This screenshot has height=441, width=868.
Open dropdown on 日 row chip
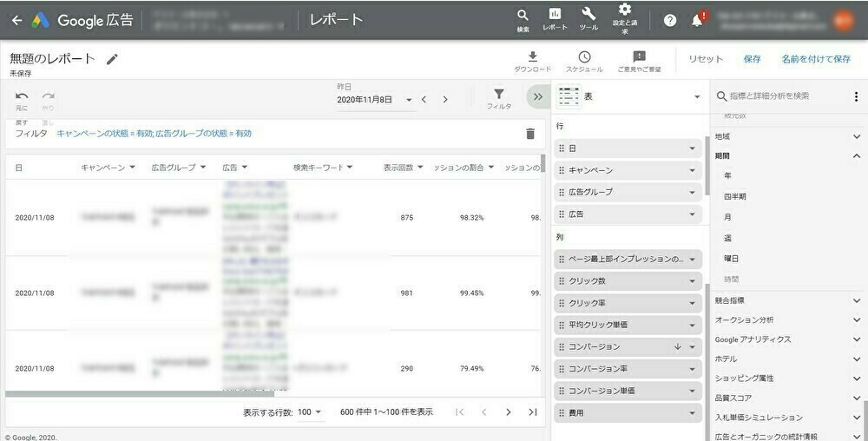coord(692,148)
